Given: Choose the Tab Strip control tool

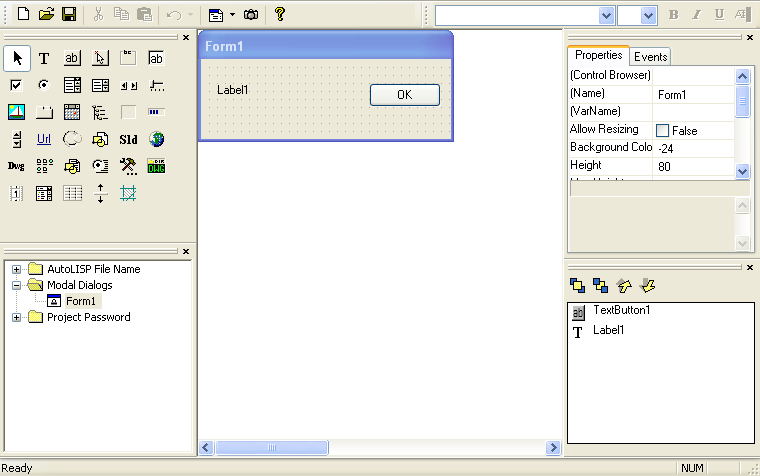Looking at the screenshot, I should [x=44, y=112].
